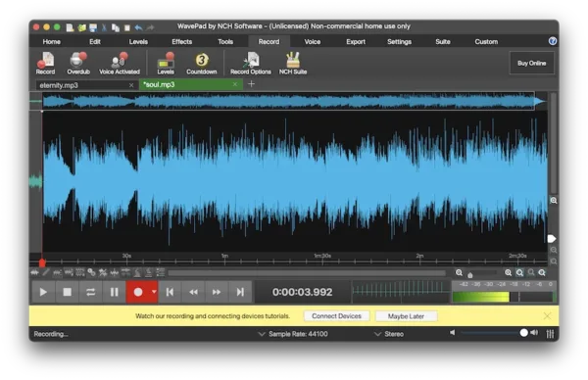Click the vertical zoom in magnifier
This screenshot has height=380, width=588.
pyautogui.click(x=554, y=201)
